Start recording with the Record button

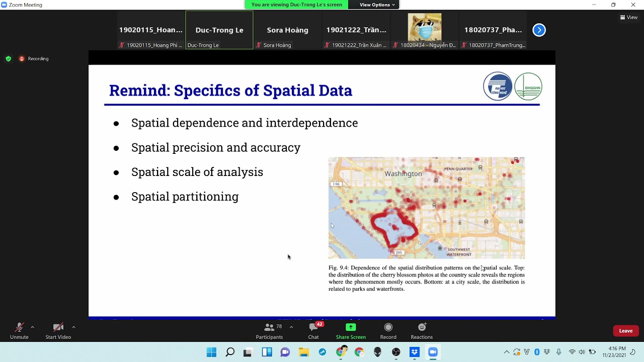coord(388,331)
